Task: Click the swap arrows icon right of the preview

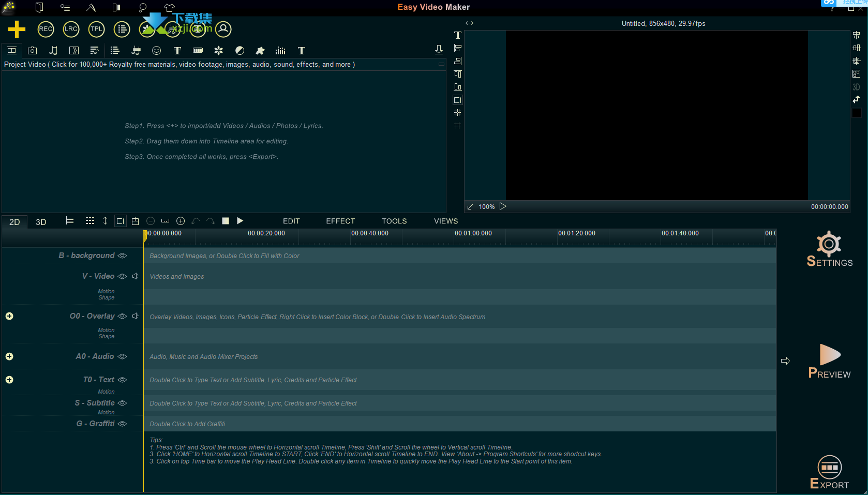Action: point(856,99)
